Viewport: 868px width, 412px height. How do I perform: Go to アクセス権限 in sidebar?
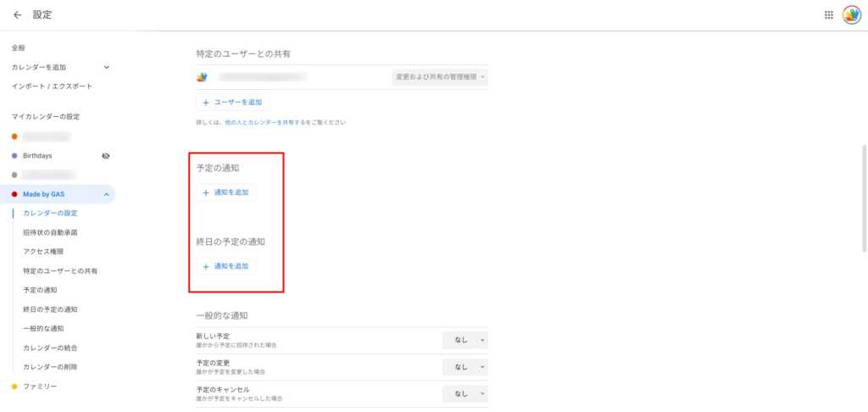(42, 252)
